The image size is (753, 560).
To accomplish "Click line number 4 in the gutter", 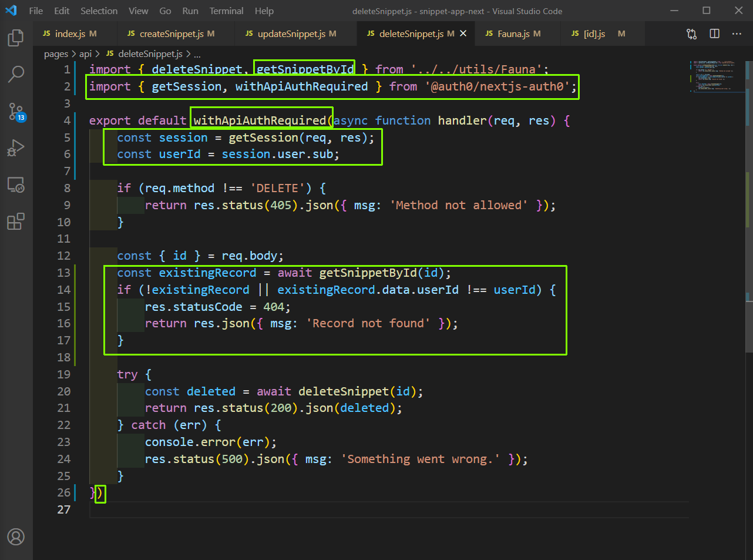I will (67, 120).
